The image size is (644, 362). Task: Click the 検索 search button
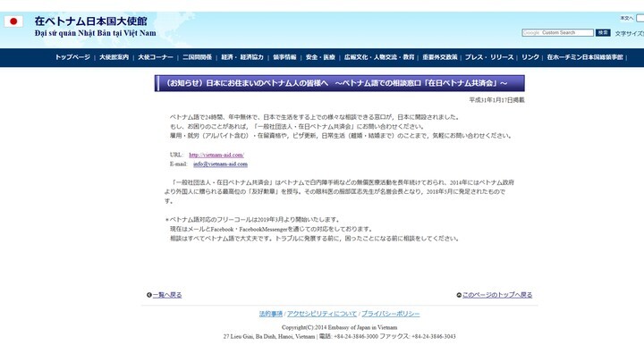pyautogui.click(x=603, y=32)
